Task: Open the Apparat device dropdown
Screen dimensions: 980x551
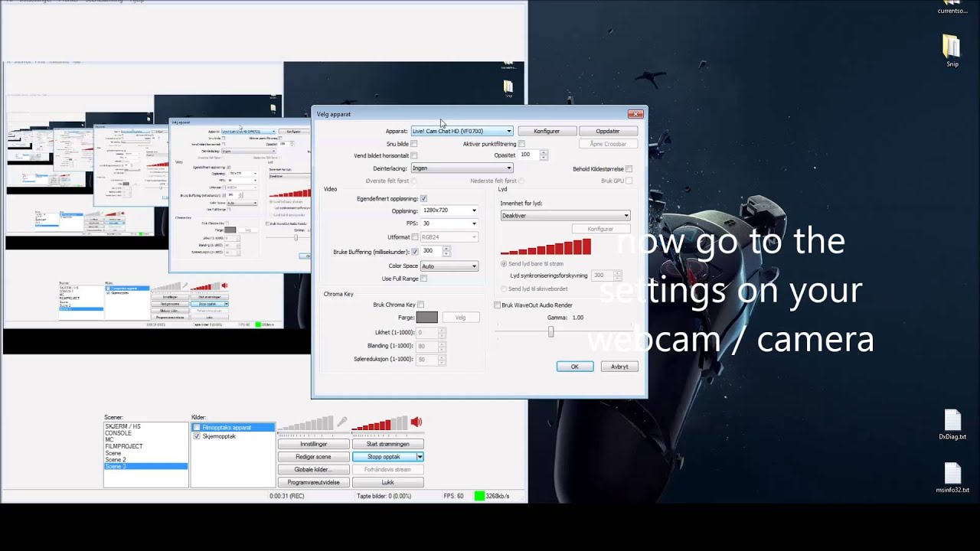Action: [462, 131]
